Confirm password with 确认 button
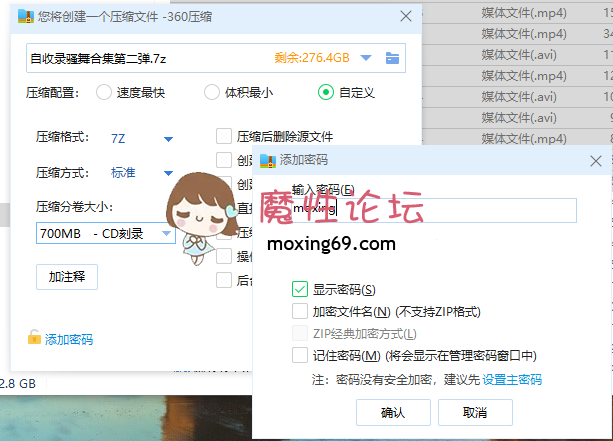Image resolution: width=613 pixels, height=441 pixels. point(393,412)
